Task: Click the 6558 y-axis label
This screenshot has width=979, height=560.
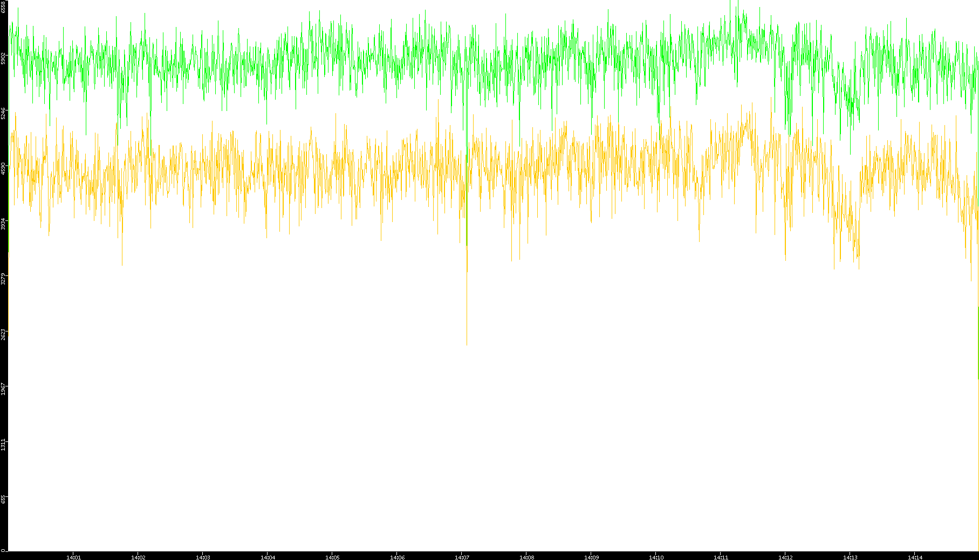Action: 4,6
